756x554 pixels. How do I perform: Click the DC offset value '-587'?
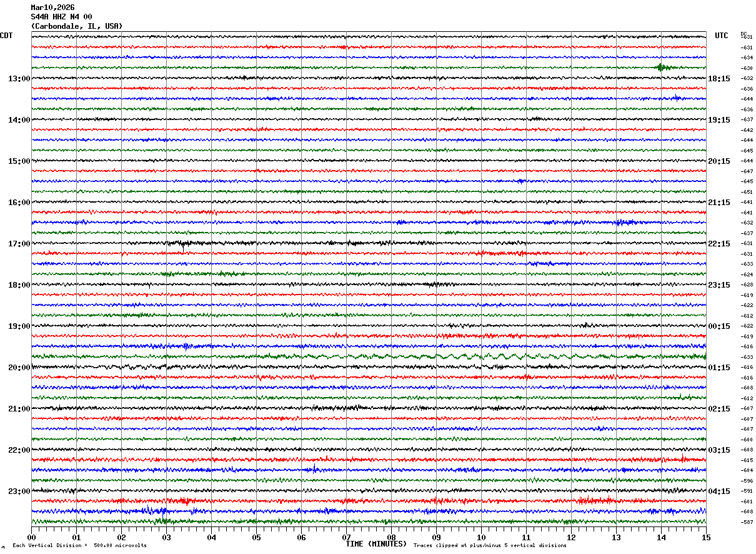coord(747,522)
